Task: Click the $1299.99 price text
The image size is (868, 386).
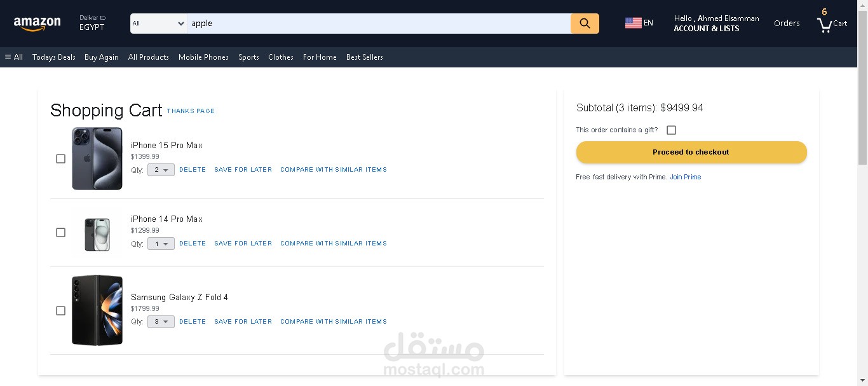Action: [145, 231]
